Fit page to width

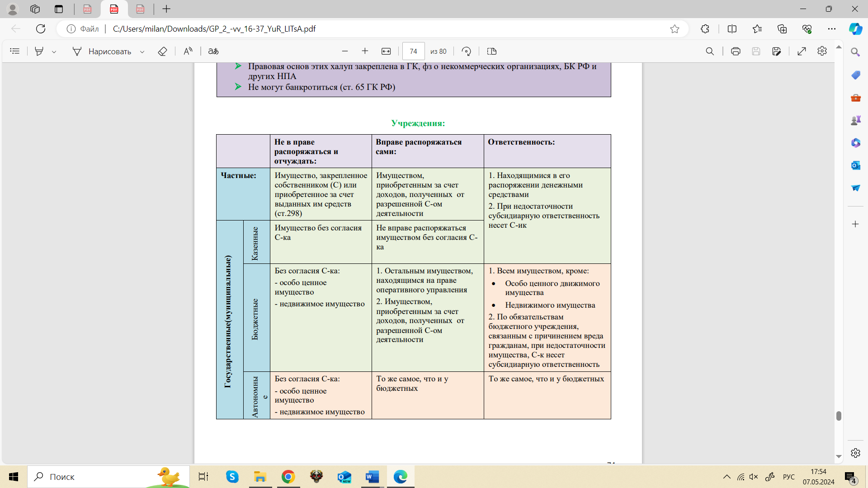[x=386, y=52]
